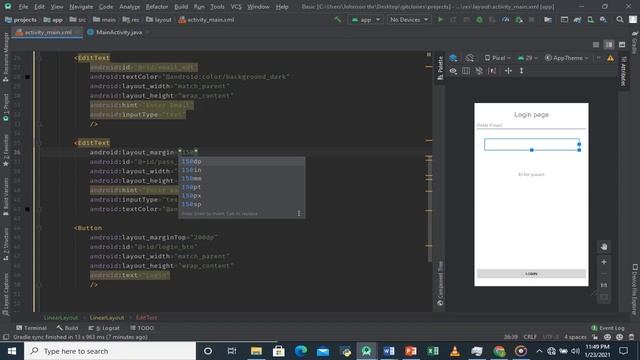This screenshot has width=640, height=360.
Task: Click the 1:1 actual size zoom button
Action: 604,285
